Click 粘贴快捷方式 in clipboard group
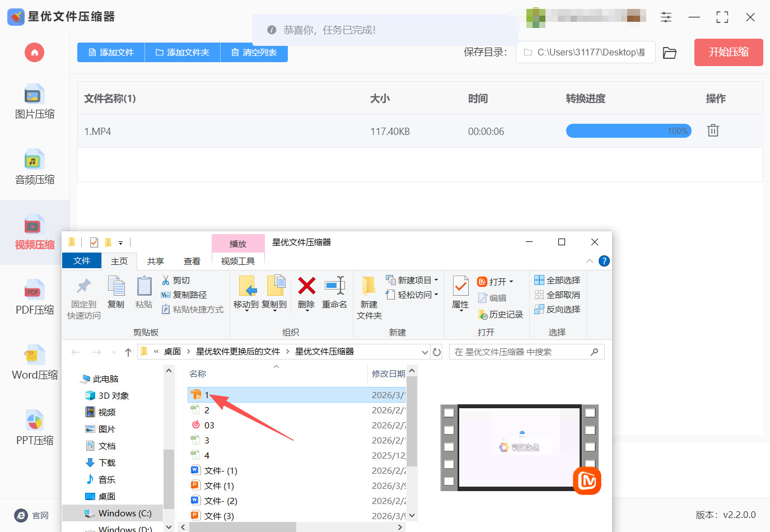Image resolution: width=770 pixels, height=532 pixels. click(x=193, y=310)
